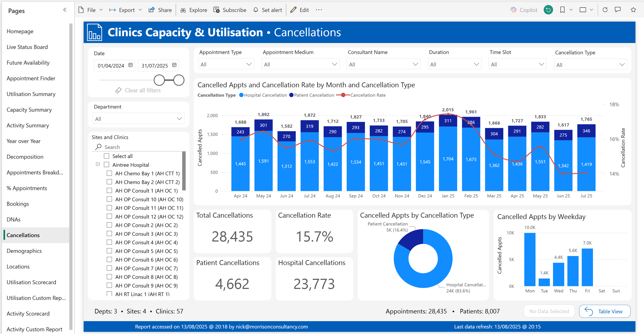This screenshot has width=644, height=334.
Task: Open the more options ellipsis menu
Action: 319,10
